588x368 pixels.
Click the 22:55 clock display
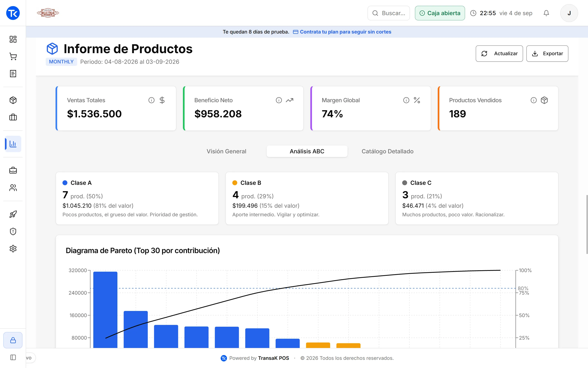pyautogui.click(x=487, y=13)
